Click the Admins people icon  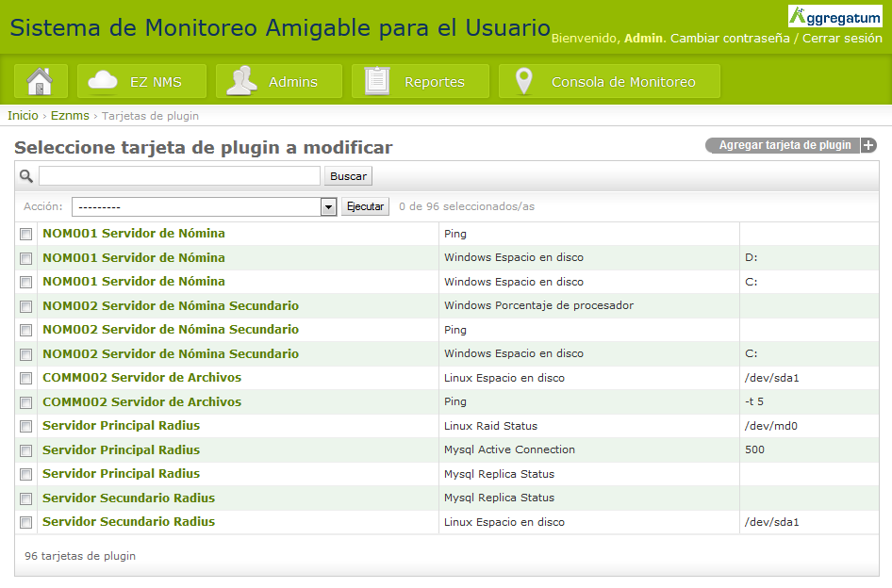(x=242, y=82)
